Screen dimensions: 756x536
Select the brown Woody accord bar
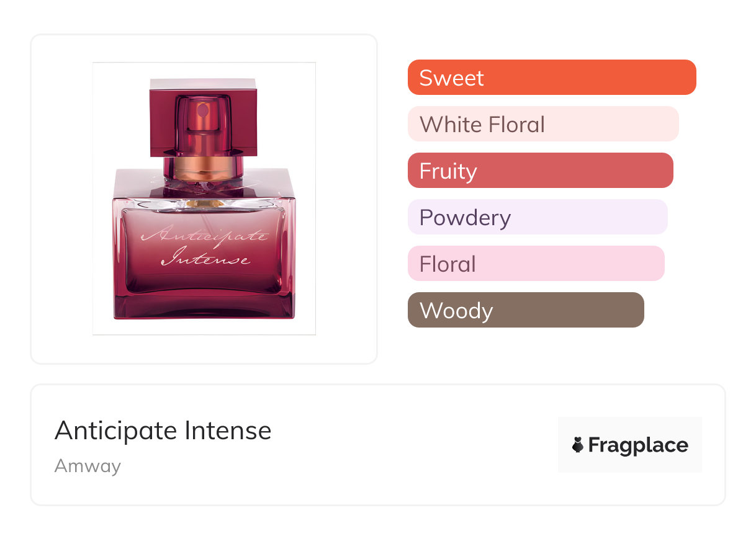525,310
